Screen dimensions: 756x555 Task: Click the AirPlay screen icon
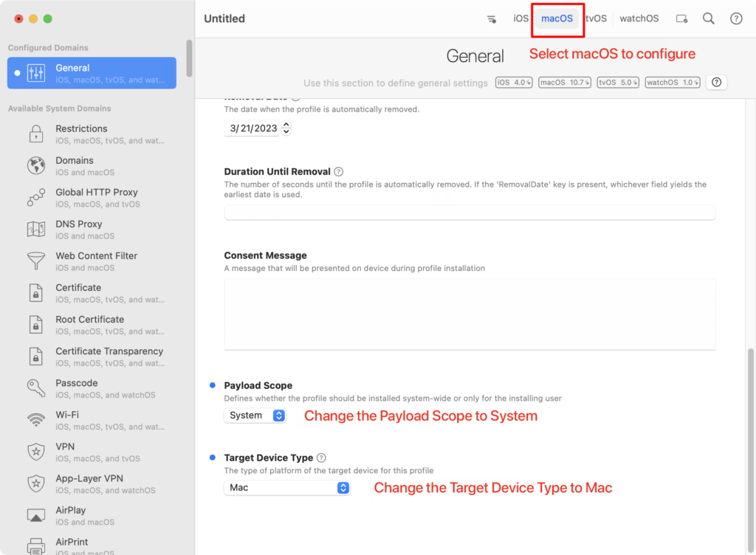pos(36,515)
